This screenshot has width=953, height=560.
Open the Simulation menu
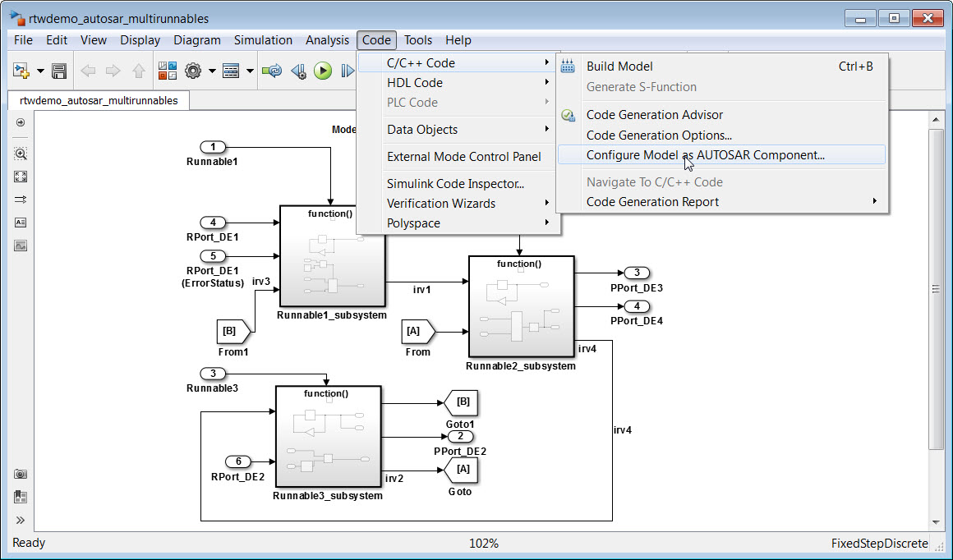click(x=263, y=40)
